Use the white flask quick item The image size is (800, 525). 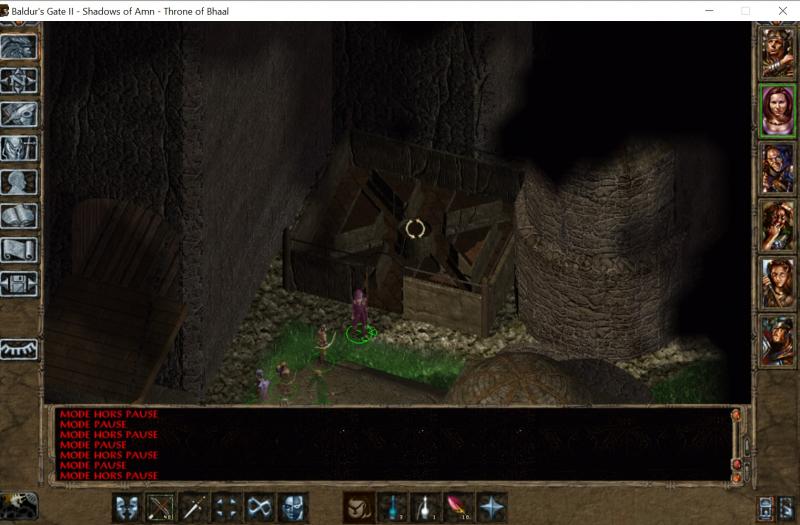(x=426, y=508)
